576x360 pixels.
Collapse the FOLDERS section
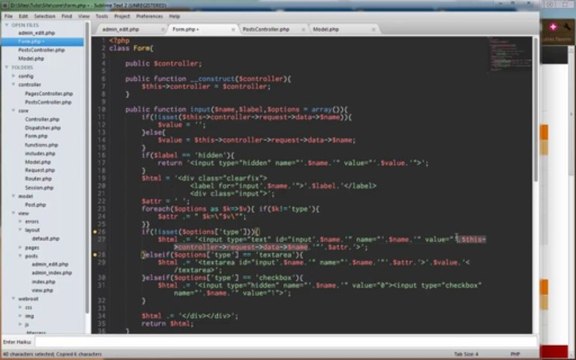(x=7, y=67)
